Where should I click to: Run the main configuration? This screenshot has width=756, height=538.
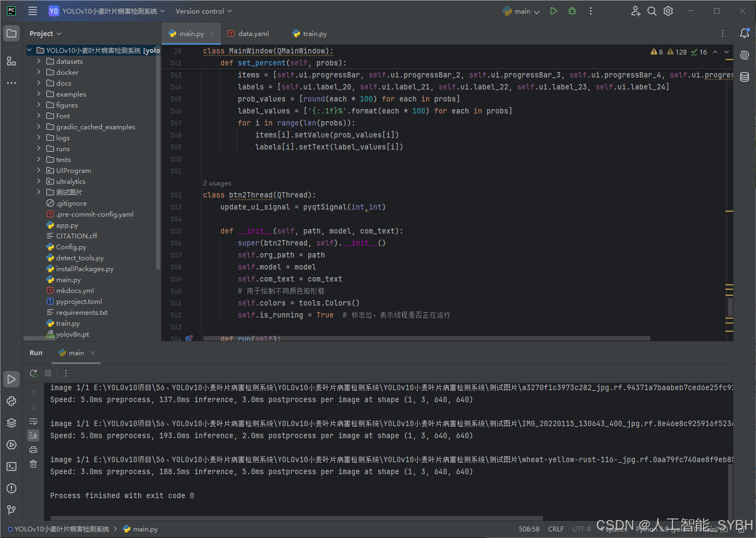point(554,11)
